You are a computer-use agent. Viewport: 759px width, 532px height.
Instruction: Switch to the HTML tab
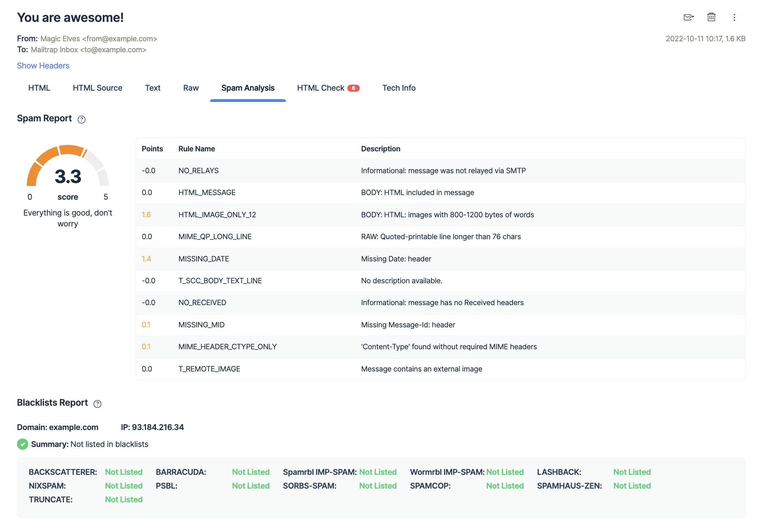38,87
